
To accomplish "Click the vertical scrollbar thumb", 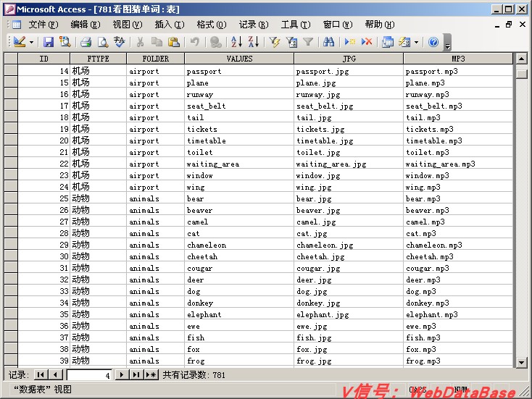I will point(521,74).
